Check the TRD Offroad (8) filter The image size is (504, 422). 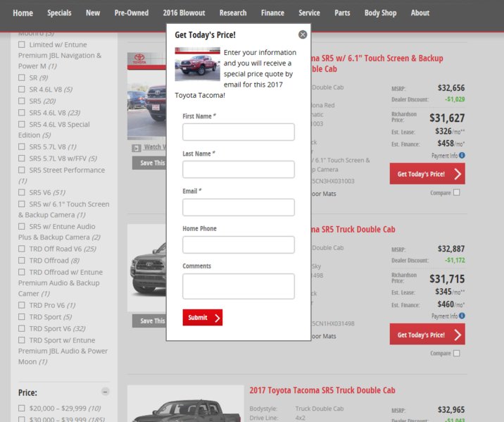coord(22,260)
